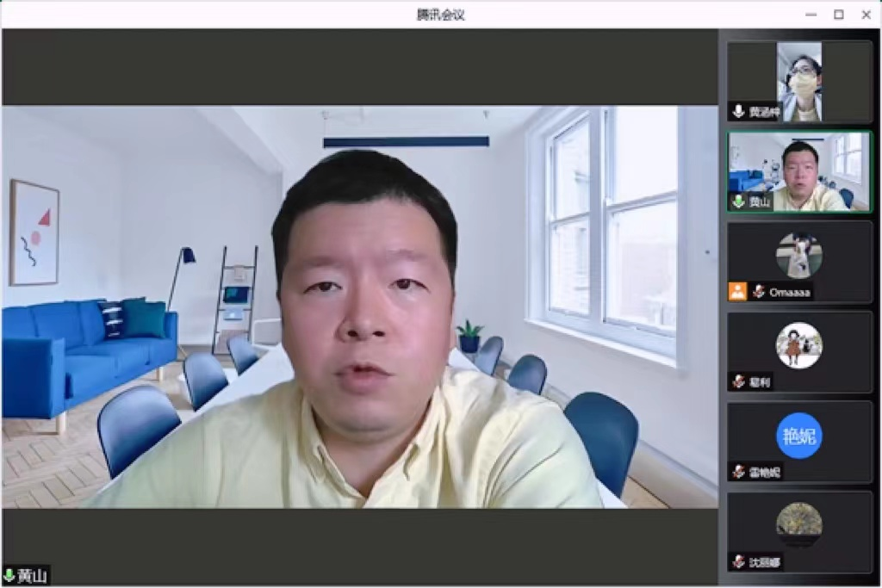
Task: Select Omaaaa's round profile avatar
Action: (x=798, y=256)
